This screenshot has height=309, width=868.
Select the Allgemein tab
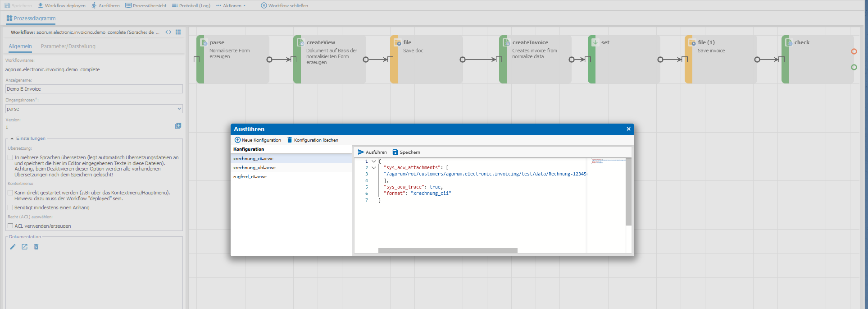20,46
